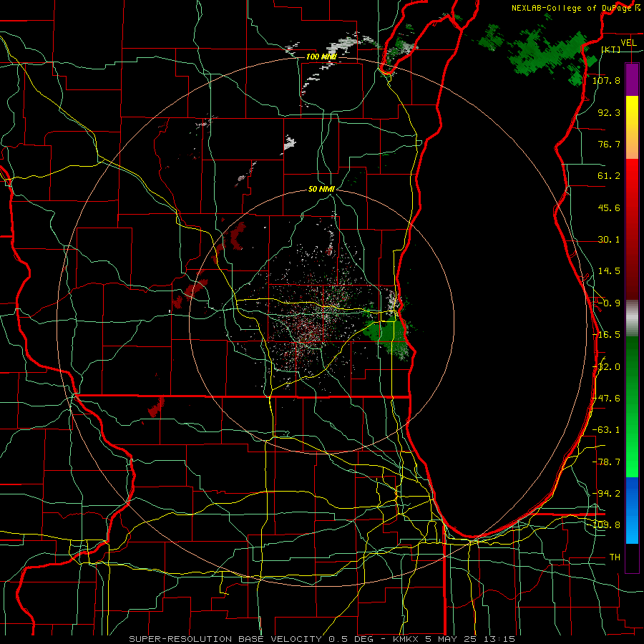Viewport: 644px width, 644px height.
Task: Click the 50 NMI range ring label
Action: click(321, 190)
